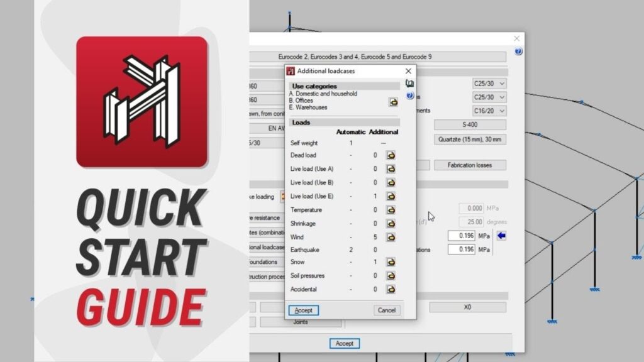
Task: Open Dead load additional loadcases editor
Action: point(391,155)
